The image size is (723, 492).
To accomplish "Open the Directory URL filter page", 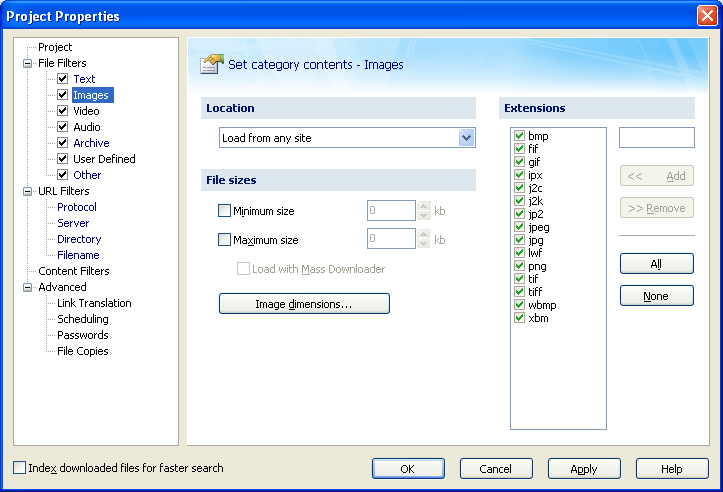I will (x=79, y=239).
